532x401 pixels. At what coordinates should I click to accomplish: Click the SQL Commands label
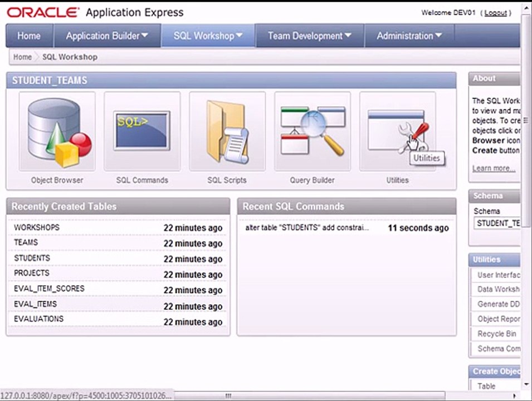coord(142,180)
